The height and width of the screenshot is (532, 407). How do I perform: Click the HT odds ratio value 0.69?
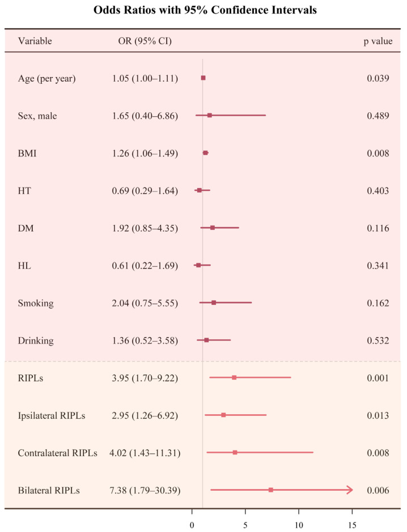[x=121, y=191]
